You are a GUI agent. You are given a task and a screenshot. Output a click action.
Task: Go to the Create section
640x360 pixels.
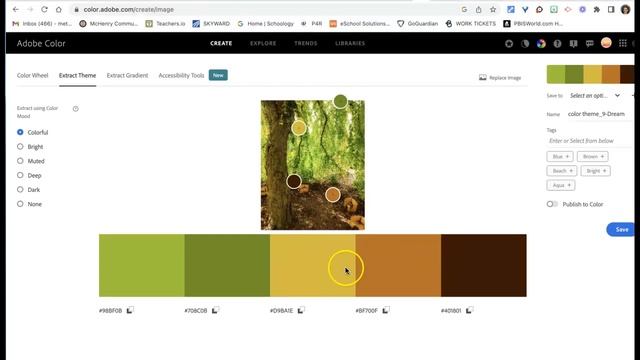click(221, 43)
